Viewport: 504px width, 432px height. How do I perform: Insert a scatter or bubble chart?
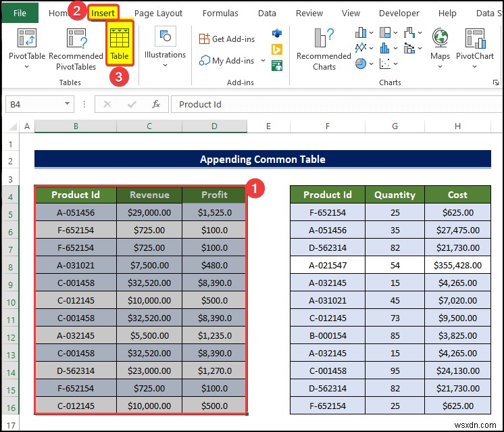[384, 64]
